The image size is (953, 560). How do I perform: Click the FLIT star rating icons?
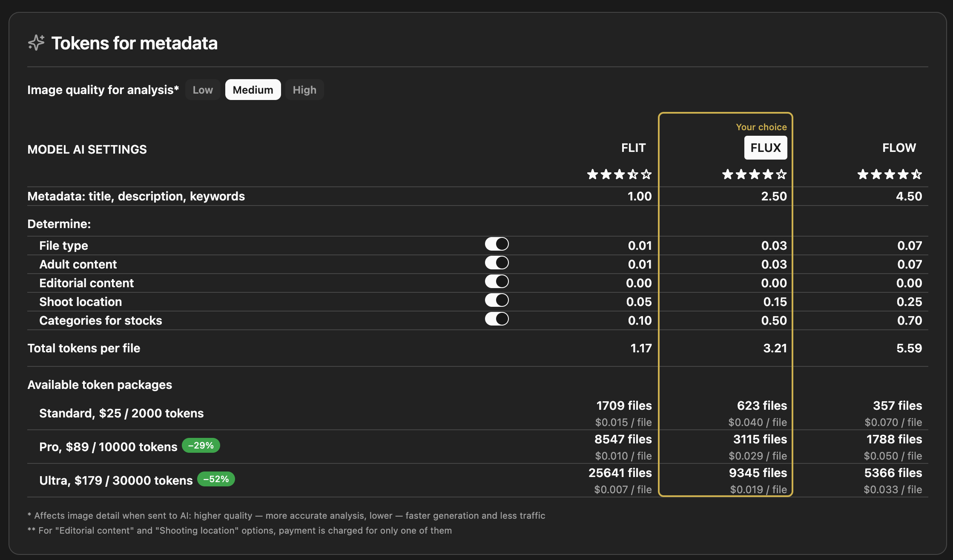[619, 174]
